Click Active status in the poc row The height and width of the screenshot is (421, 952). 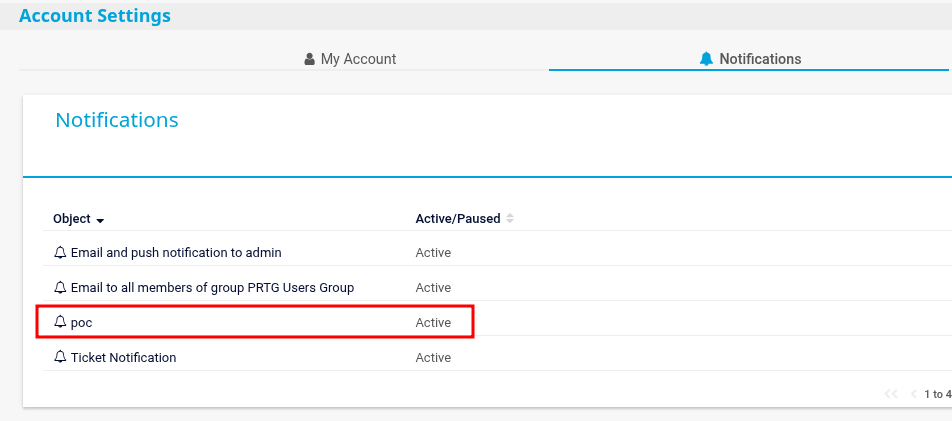433,322
